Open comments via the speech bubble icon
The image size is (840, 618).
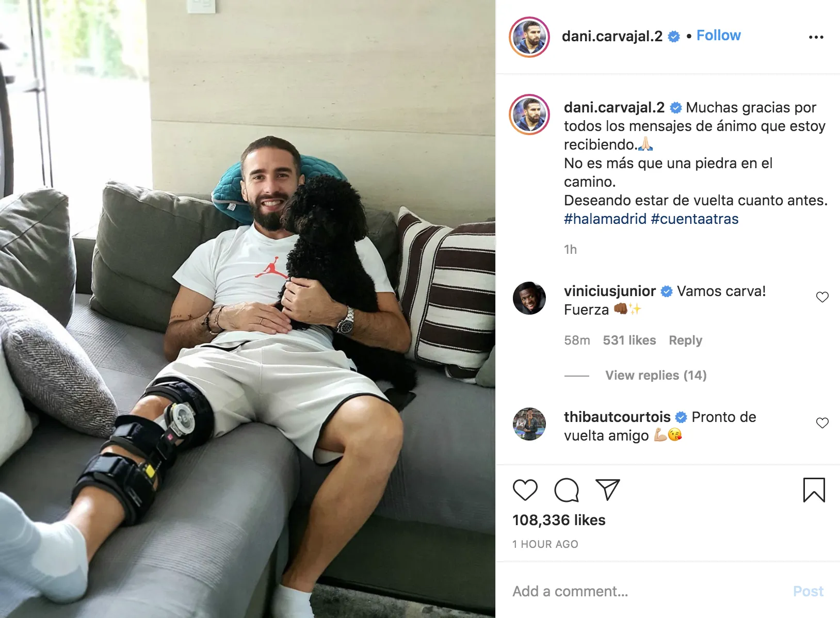567,490
